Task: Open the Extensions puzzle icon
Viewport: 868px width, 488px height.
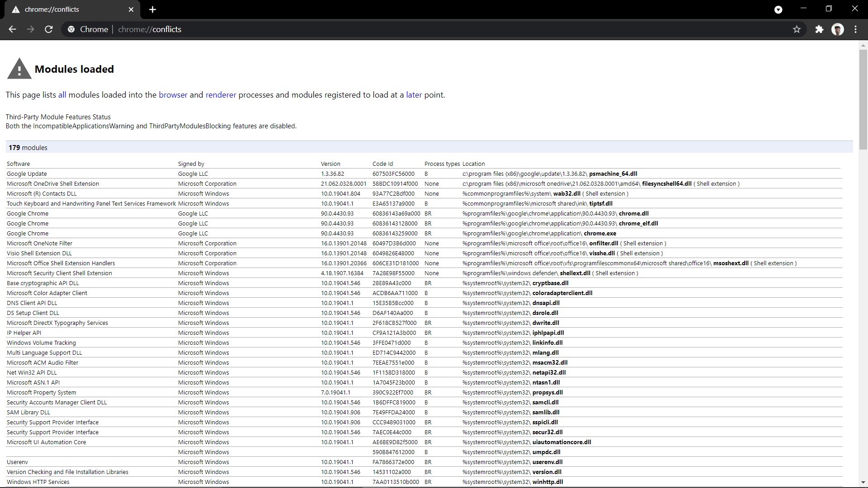Action: tap(819, 29)
